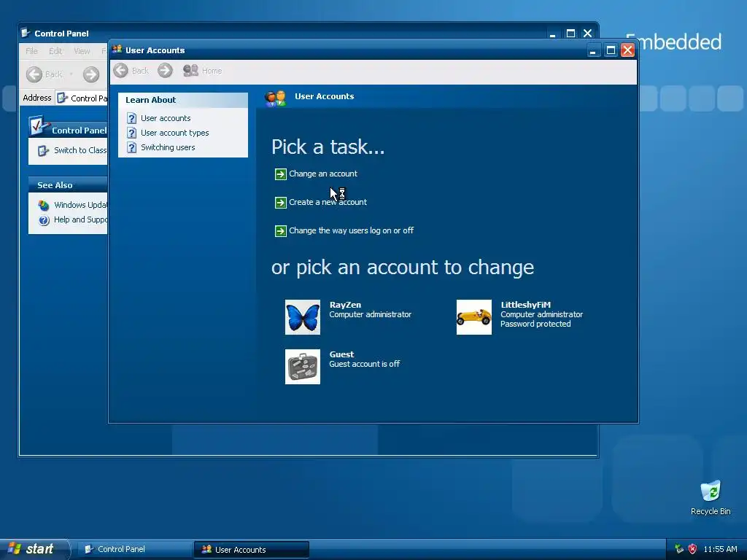Screen dimensions: 747x560
Task: Open the File menu in Control Panel window
Action: (31, 51)
